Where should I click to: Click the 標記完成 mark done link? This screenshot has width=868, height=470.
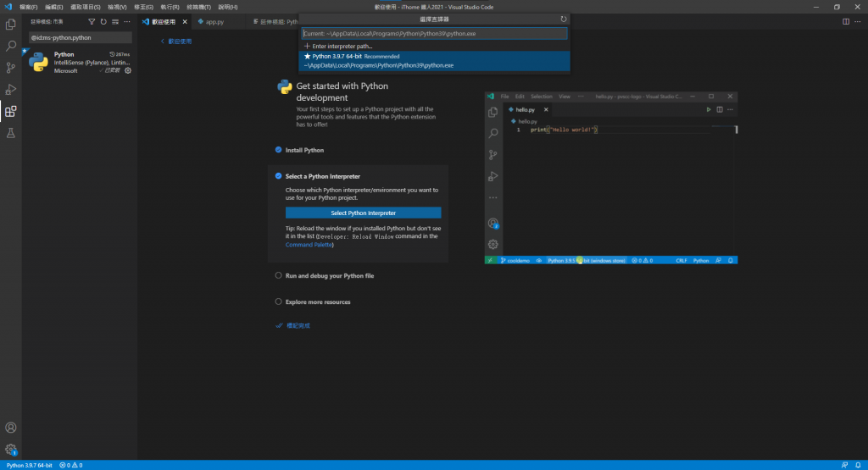click(x=292, y=326)
